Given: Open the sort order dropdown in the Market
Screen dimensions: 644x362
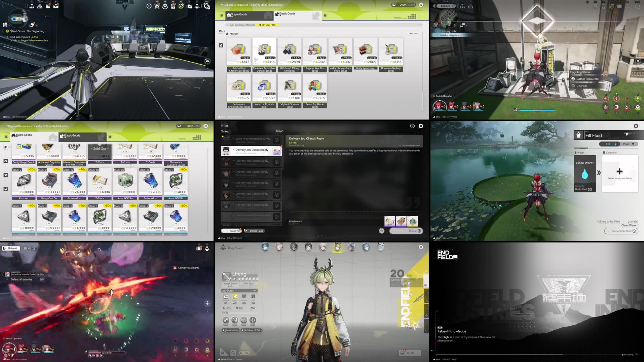Looking at the screenshot, I should coord(414,34).
